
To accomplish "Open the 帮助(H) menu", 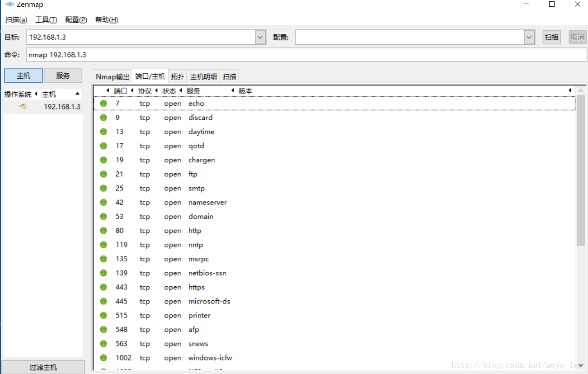I will pos(107,20).
